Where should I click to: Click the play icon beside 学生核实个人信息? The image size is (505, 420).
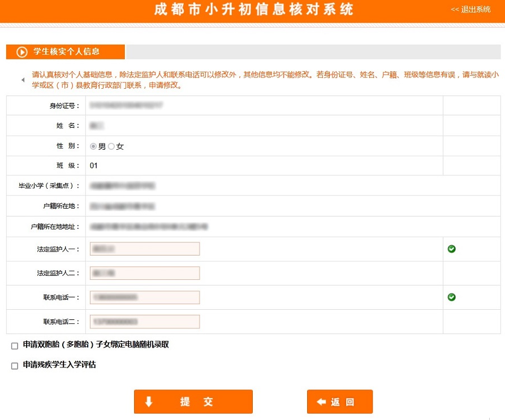coord(22,52)
